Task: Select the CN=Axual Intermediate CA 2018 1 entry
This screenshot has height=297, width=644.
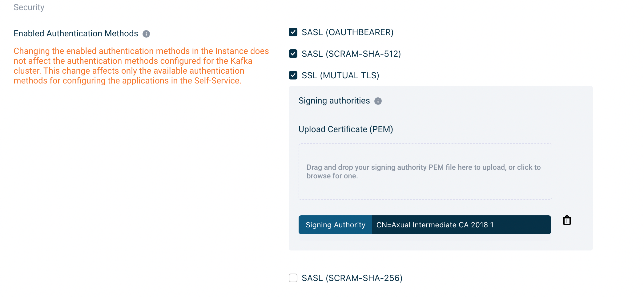Action: 434,225
